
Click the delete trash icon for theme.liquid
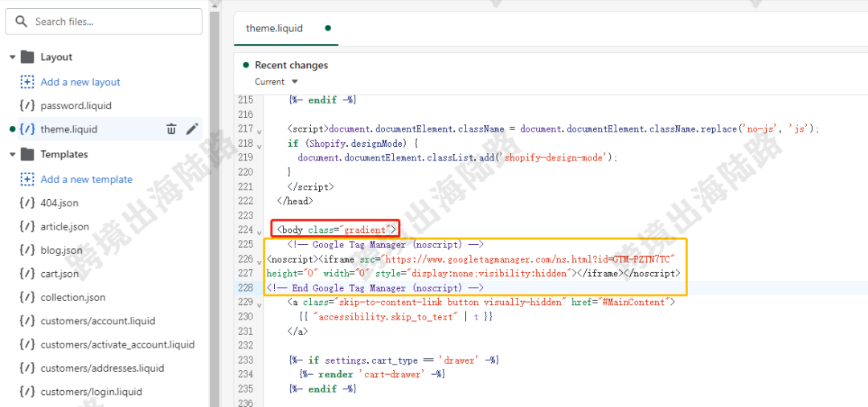[171, 129]
